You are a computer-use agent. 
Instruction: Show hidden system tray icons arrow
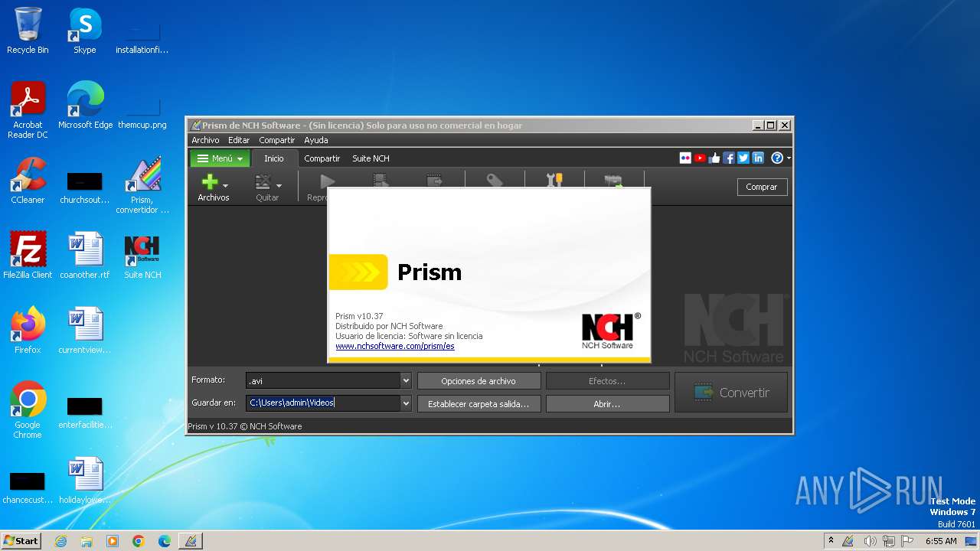tap(831, 541)
